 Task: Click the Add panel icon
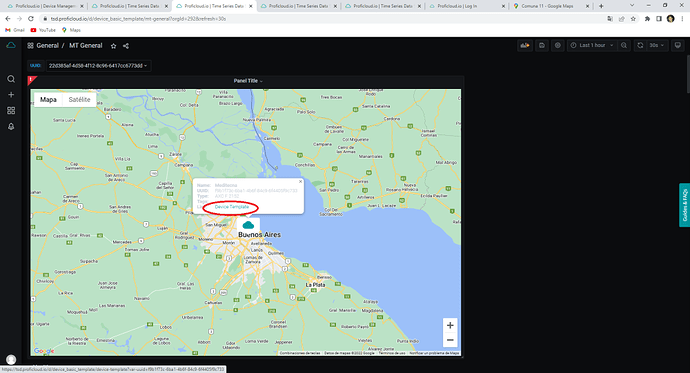click(x=525, y=45)
